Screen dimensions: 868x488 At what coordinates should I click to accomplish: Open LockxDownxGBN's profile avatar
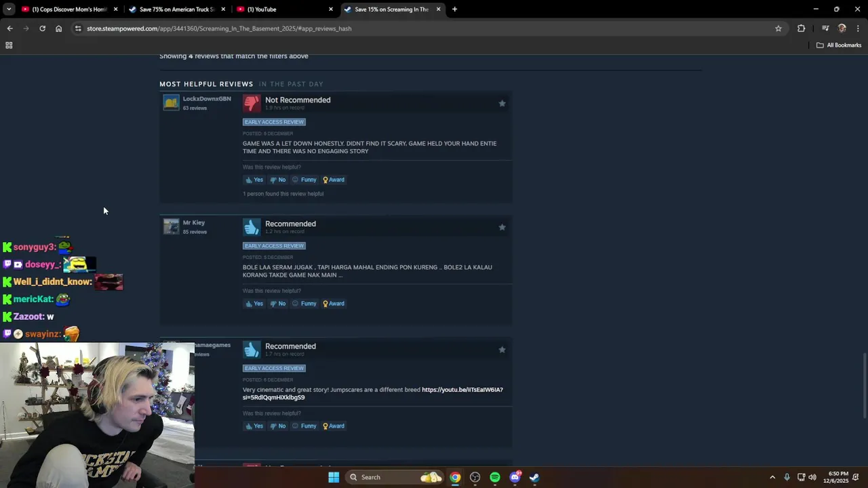coord(171,102)
